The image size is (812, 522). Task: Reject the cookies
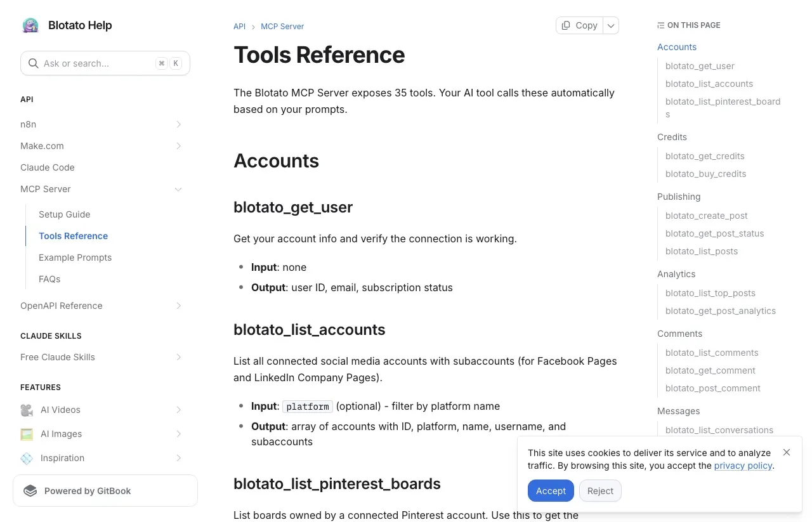coord(600,491)
